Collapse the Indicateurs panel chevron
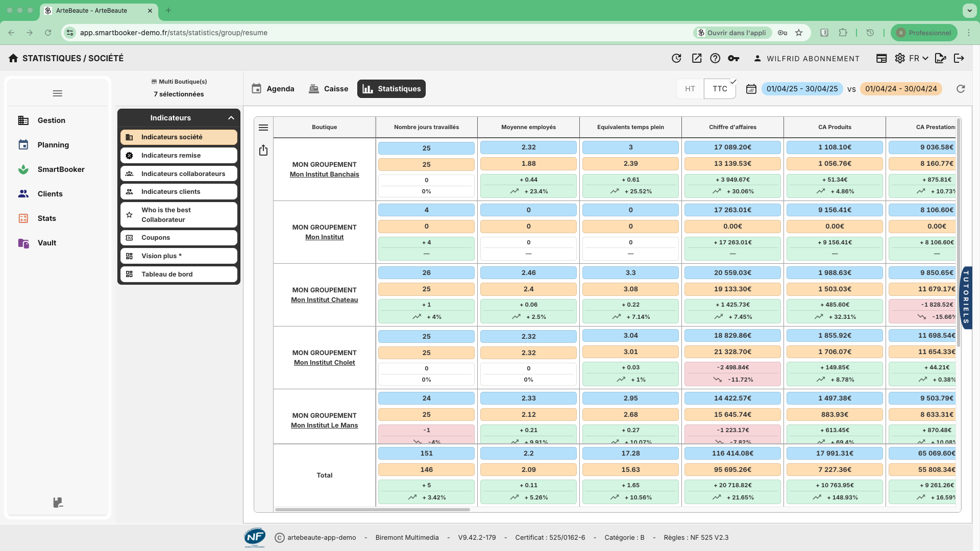Image resolution: width=980 pixels, height=551 pixels. [x=231, y=118]
